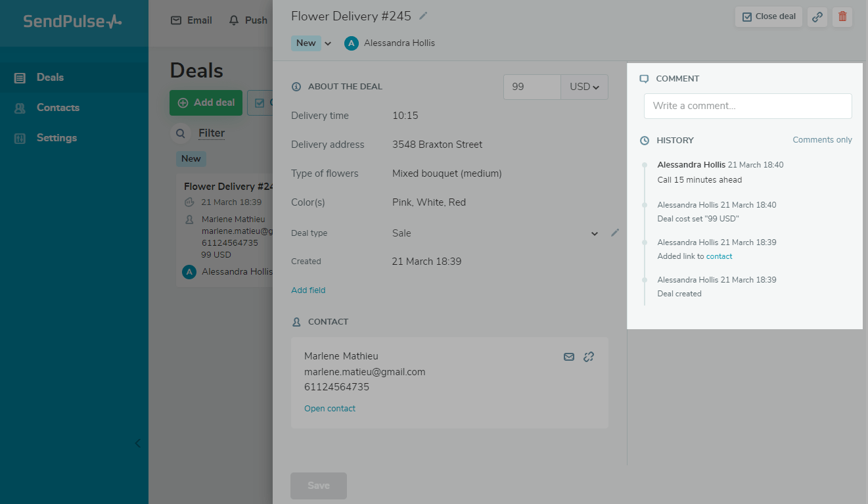The image size is (868, 504).
Task: Switch to the Push tab
Action: point(248,20)
